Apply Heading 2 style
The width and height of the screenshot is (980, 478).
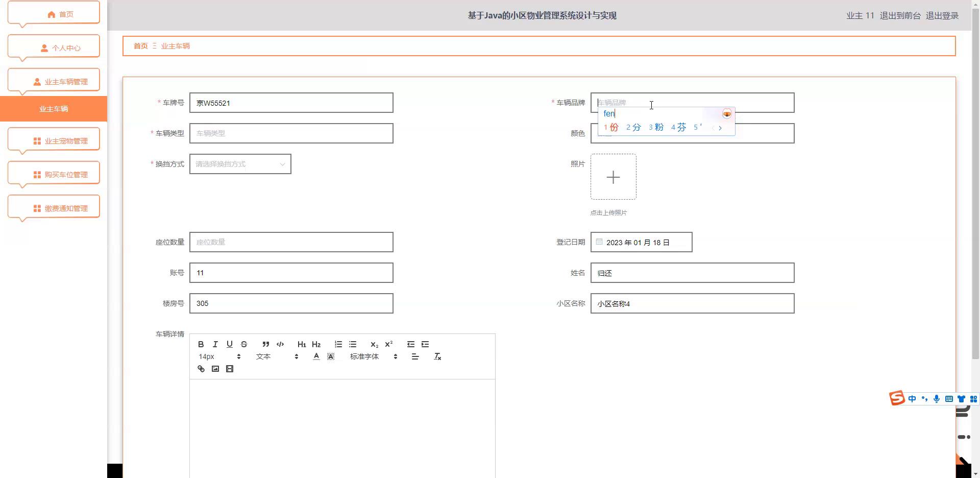[316, 344]
